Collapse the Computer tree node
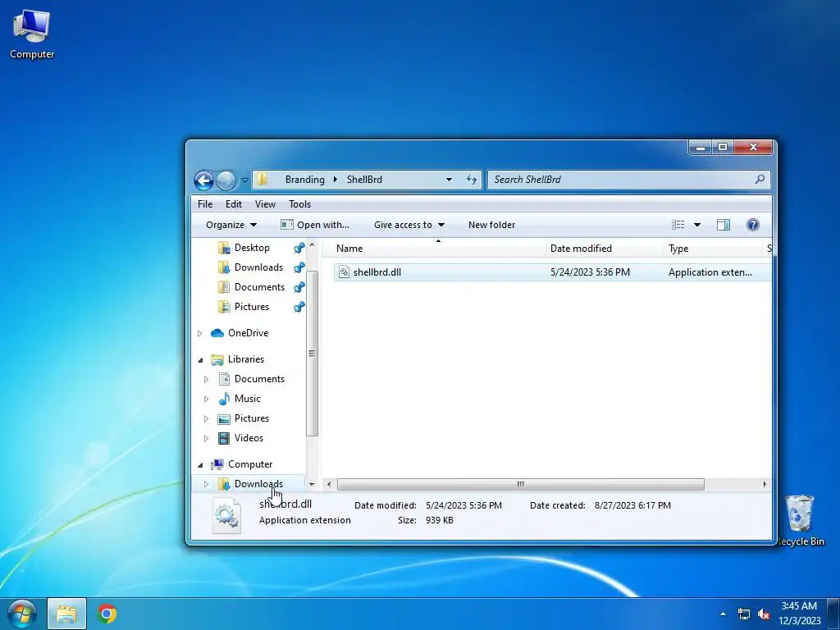This screenshot has width=840, height=630. pyautogui.click(x=200, y=465)
